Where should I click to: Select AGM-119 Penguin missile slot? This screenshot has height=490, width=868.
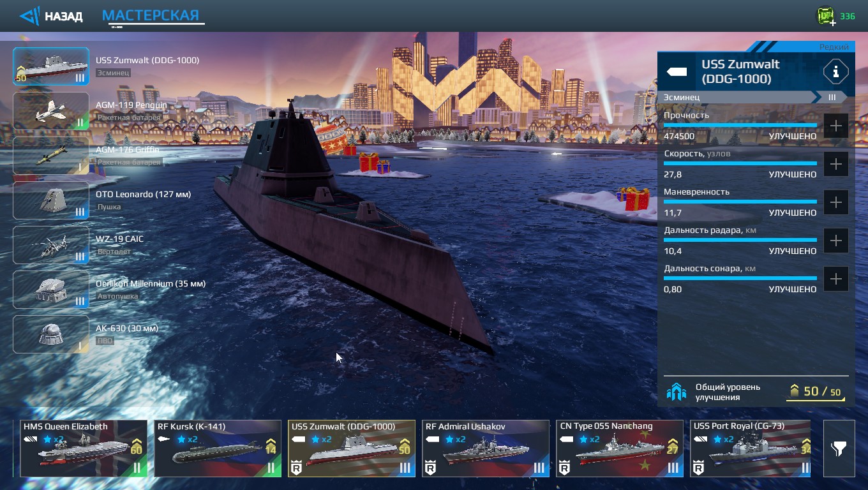pos(51,111)
